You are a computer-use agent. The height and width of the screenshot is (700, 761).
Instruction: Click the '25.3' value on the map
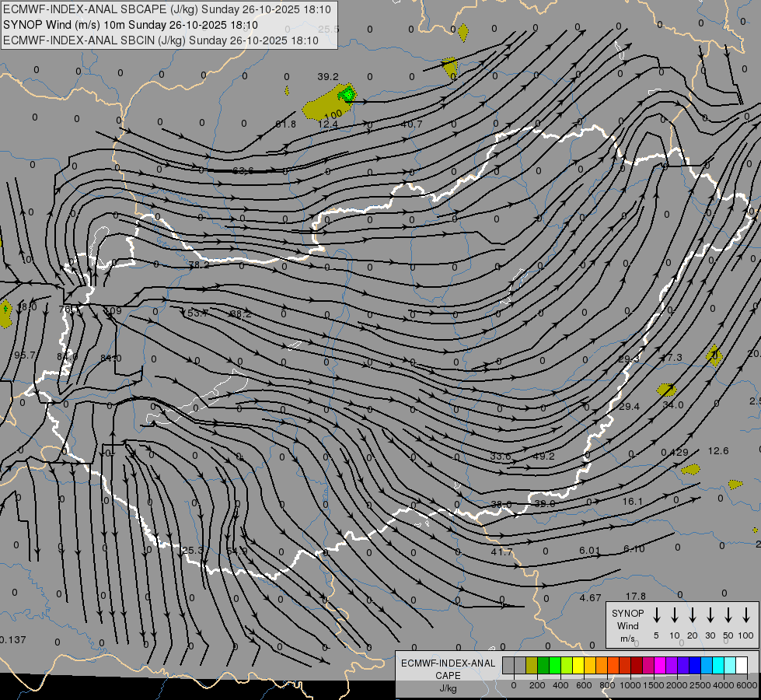(193, 551)
